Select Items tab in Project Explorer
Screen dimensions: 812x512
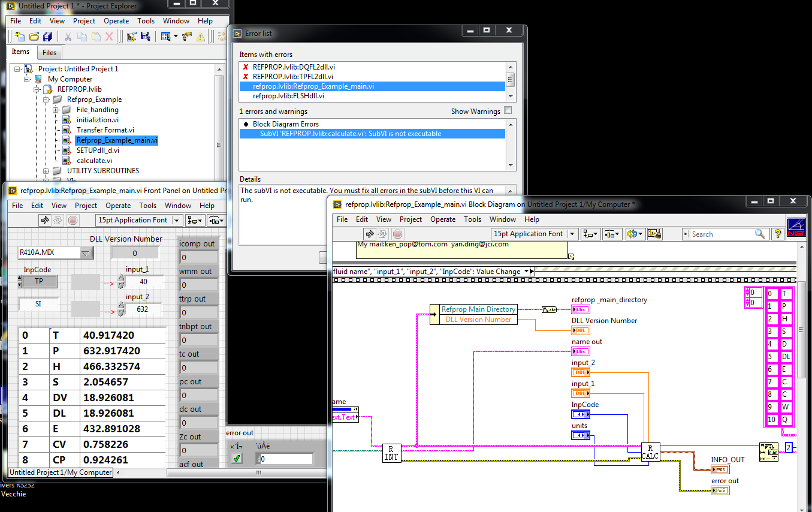coord(21,52)
